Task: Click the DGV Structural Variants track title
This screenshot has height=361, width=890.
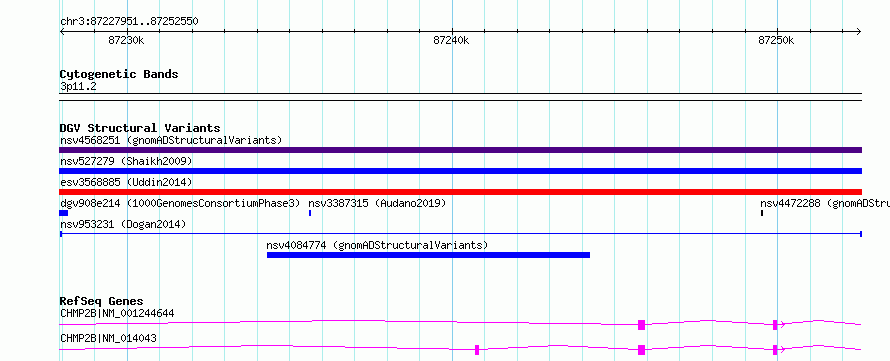Action: (140, 128)
